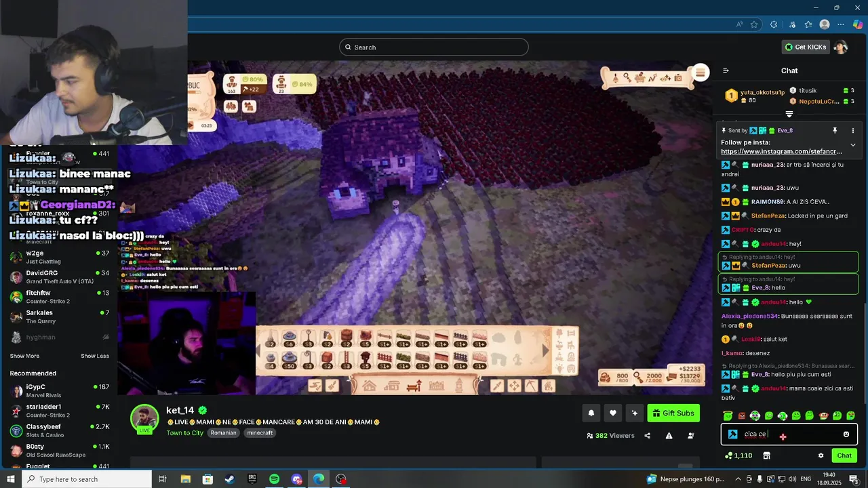Viewport: 868px width, 488px height.
Task: Select the Romanian tag
Action: pyautogui.click(x=223, y=432)
